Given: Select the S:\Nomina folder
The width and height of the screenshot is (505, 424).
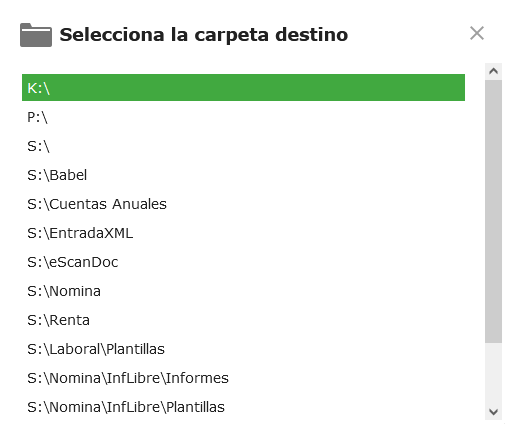Looking at the screenshot, I should pyautogui.click(x=243, y=291).
